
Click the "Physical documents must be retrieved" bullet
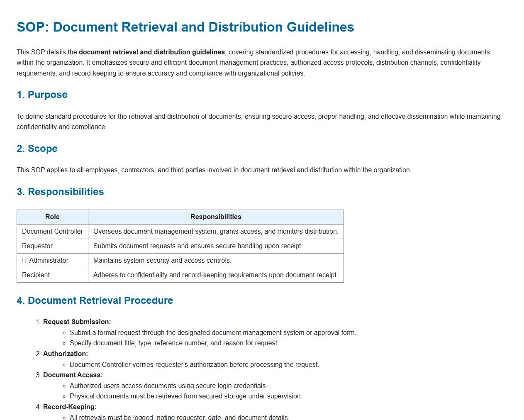(186, 396)
